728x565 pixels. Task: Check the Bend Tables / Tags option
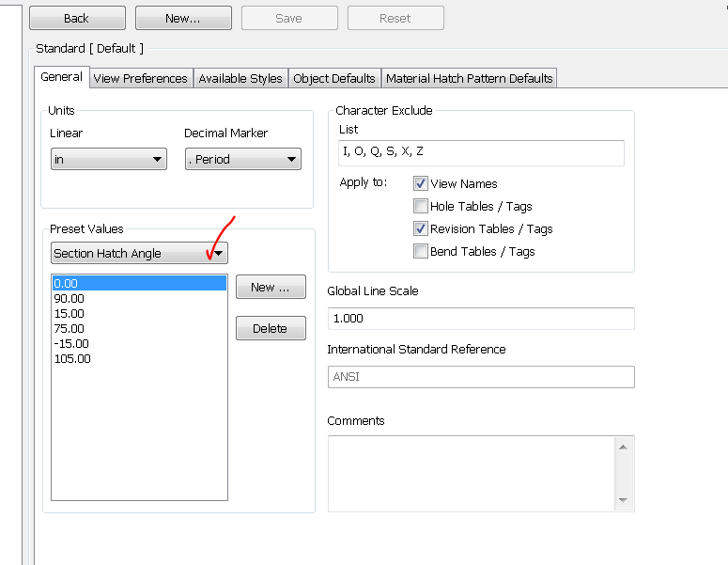[421, 252]
